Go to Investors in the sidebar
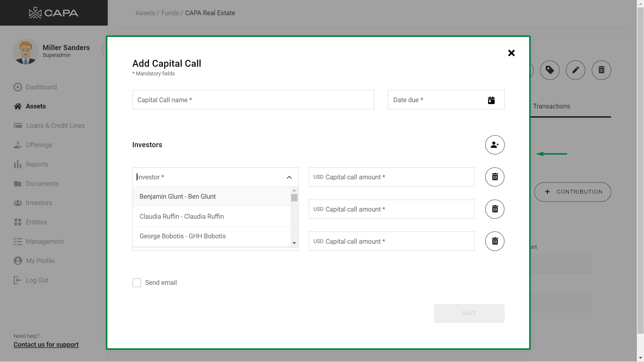The height and width of the screenshot is (362, 644). (39, 203)
